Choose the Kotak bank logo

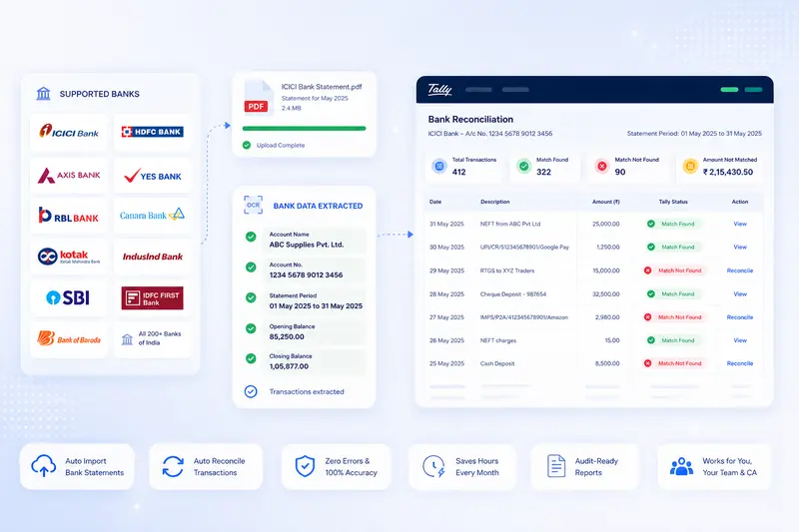pos(69,257)
